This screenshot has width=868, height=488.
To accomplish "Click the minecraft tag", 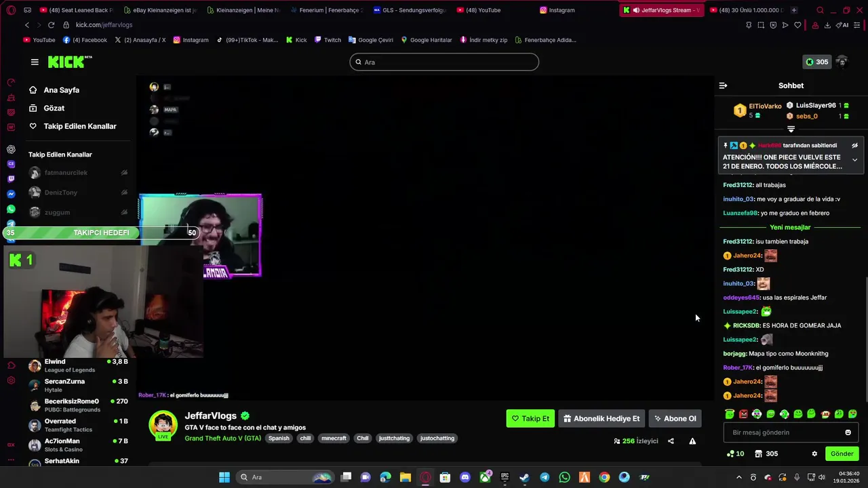I will pos(334,438).
